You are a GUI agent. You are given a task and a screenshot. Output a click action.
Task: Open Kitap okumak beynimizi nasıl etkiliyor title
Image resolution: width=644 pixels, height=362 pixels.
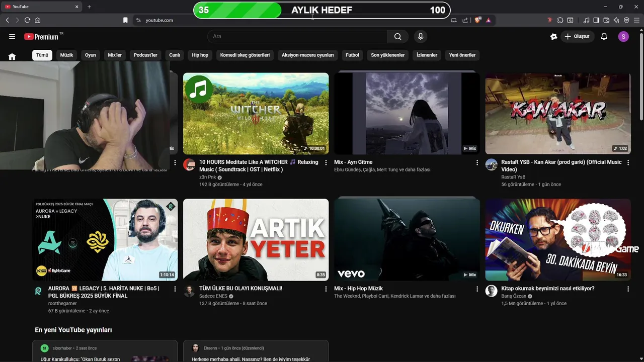tap(548, 289)
